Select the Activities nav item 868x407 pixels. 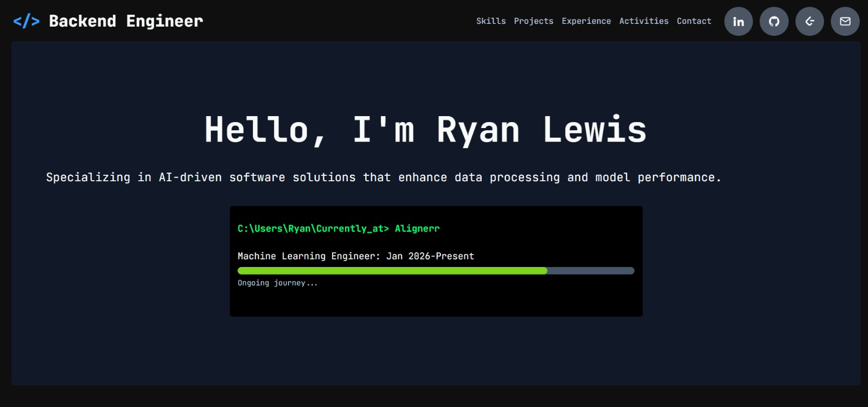[644, 21]
